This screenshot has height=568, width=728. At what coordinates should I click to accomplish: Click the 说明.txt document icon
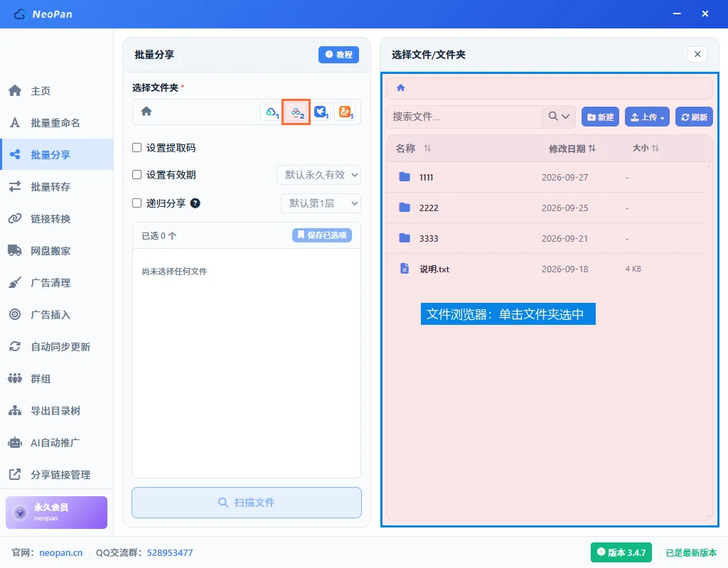405,269
